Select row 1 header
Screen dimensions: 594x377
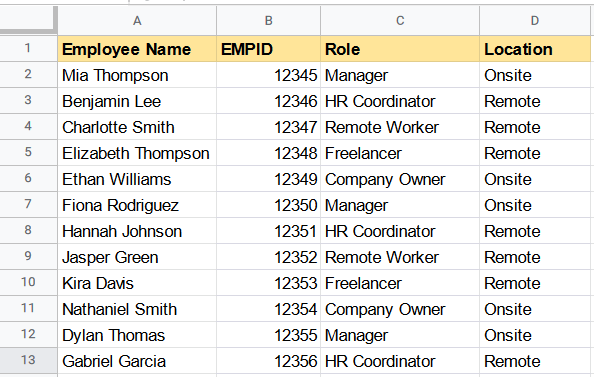pyautogui.click(x=28, y=48)
